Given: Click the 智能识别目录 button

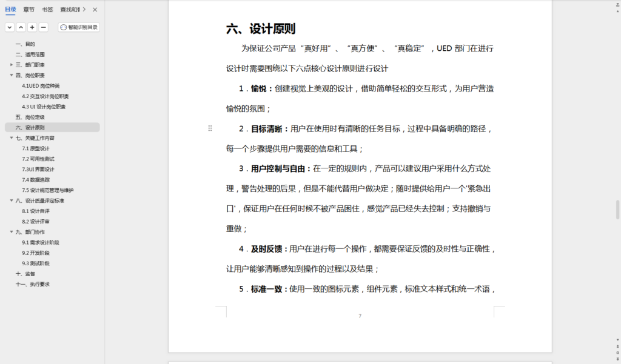Looking at the screenshot, I should tap(79, 27).
